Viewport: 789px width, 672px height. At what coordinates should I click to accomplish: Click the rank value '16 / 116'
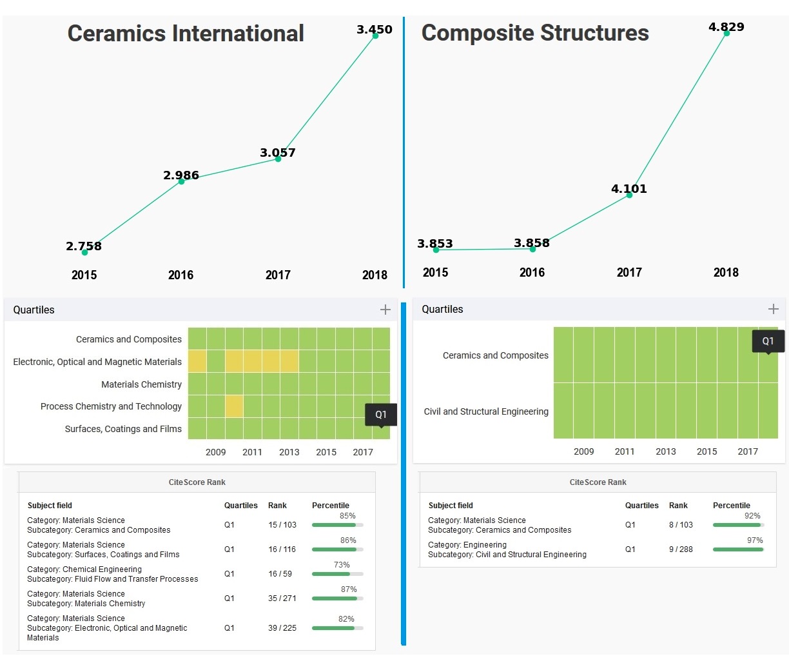[282, 549]
